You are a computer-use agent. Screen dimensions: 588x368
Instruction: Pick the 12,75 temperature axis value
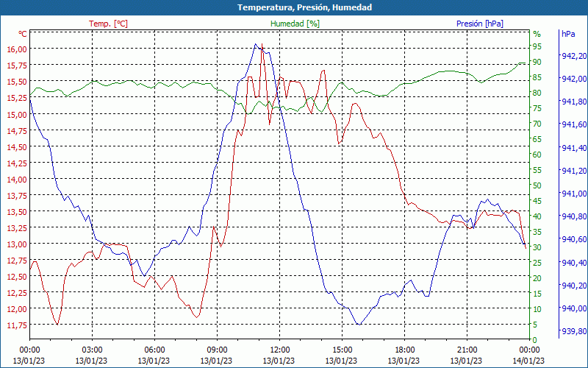pyautogui.click(x=17, y=261)
